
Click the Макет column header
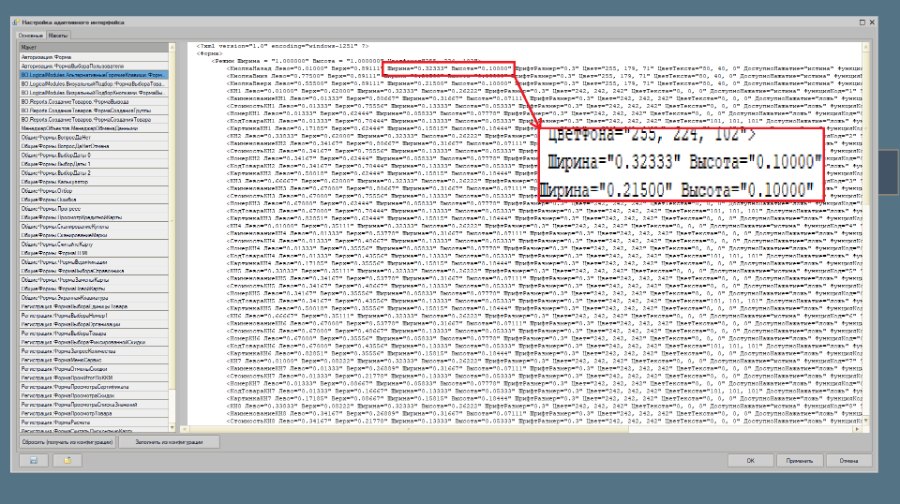tap(94, 47)
